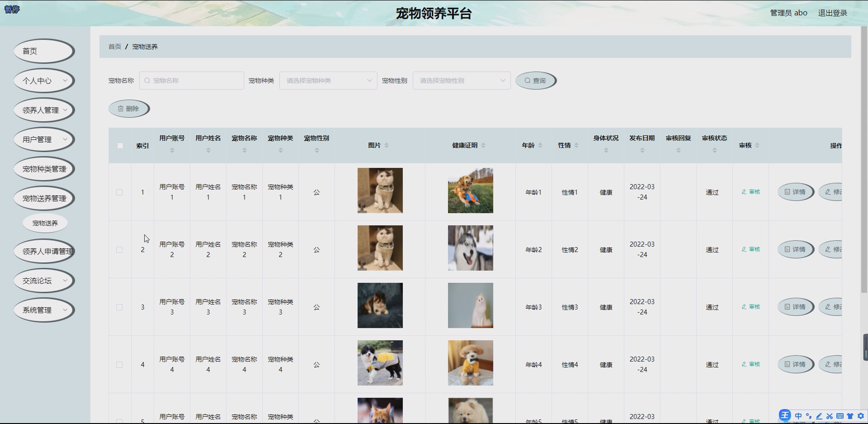Image resolution: width=868 pixels, height=424 pixels.
Task: Sort by the 用户姓名 column arrows
Action: 208,150
